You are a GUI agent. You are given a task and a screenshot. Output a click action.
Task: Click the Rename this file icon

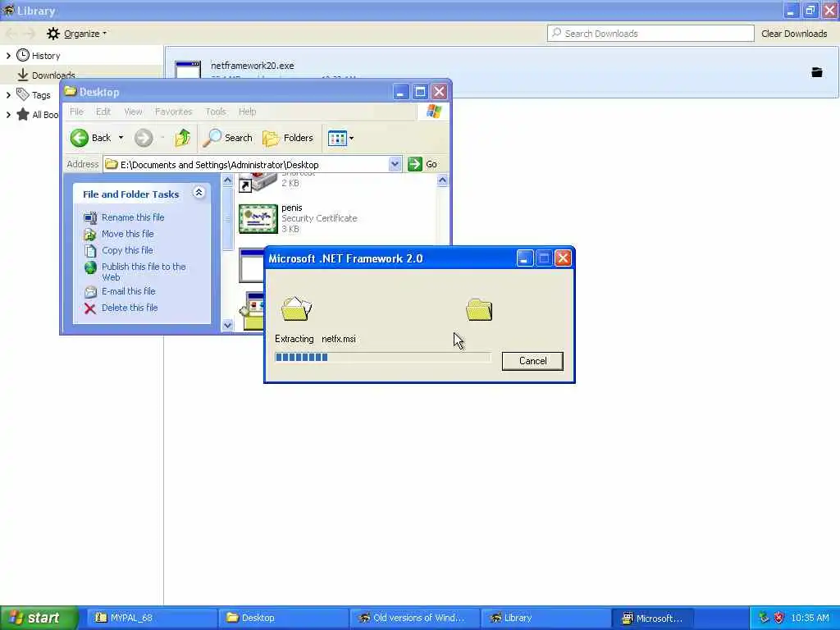click(90, 217)
